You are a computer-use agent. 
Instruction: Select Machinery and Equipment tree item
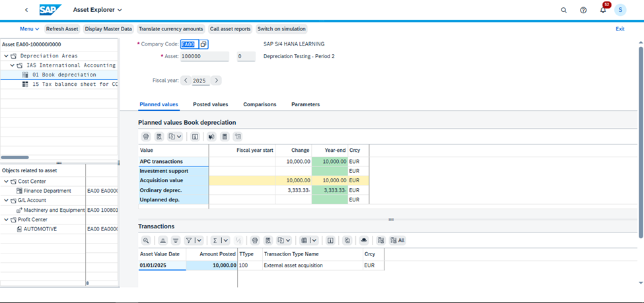tap(54, 210)
